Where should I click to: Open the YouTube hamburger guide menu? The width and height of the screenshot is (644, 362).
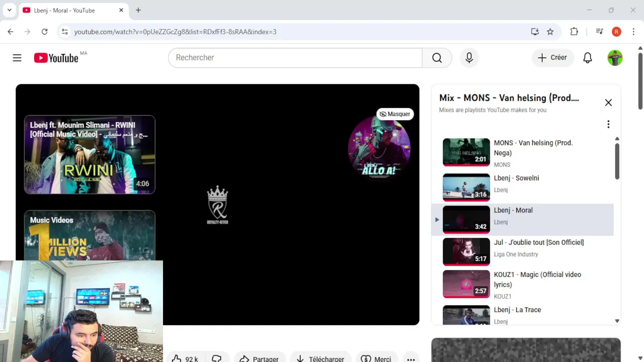click(x=17, y=58)
